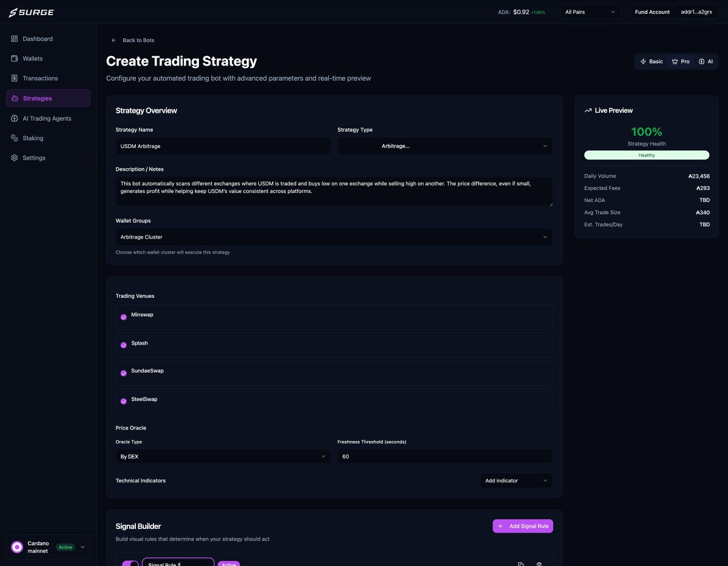The height and width of the screenshot is (566, 728).
Task: Click the Staking coins icon
Action: [15, 138]
